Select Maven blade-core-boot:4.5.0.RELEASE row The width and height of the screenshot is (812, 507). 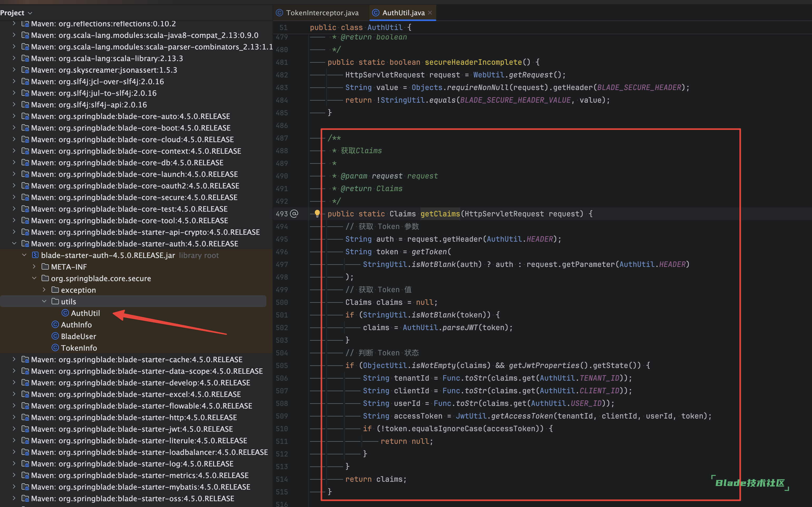136,128
